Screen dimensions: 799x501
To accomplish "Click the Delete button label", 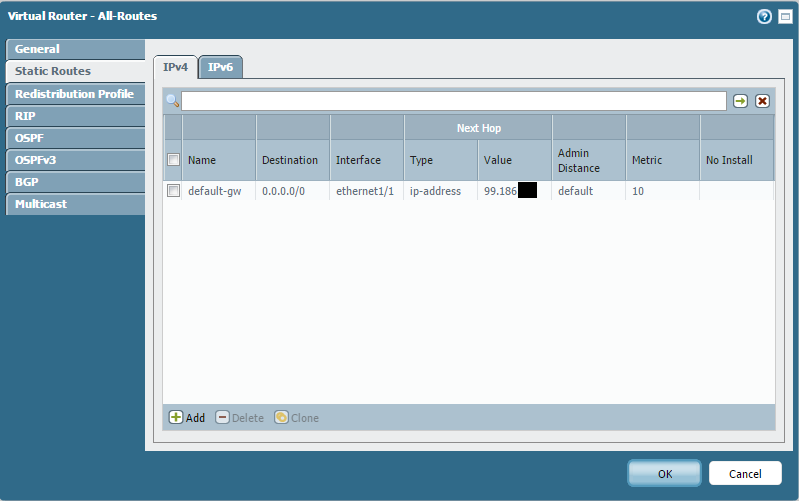I will pos(248,418).
